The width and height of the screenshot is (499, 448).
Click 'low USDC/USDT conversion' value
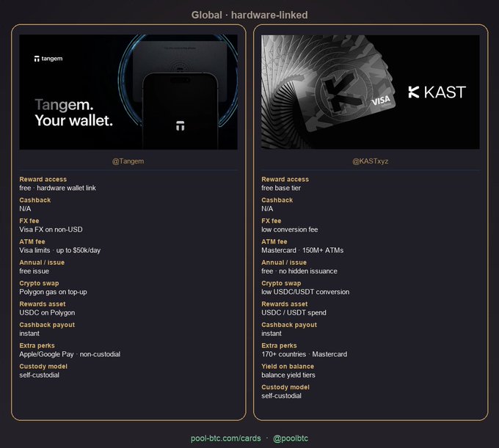305,292
